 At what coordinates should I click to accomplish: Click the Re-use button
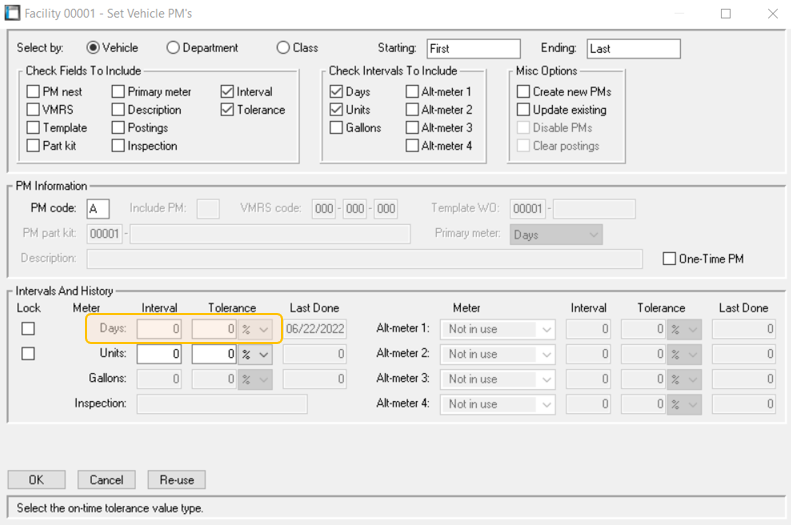[x=176, y=480]
